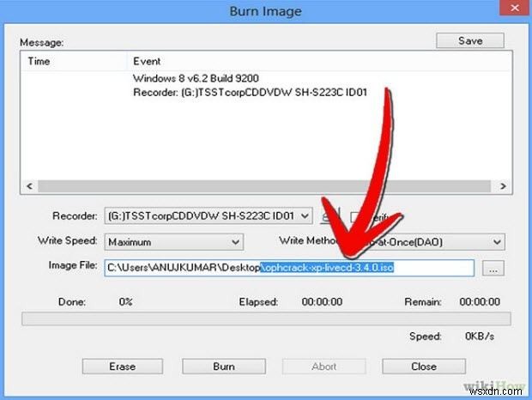Browse for image file with ellipsis button

pos(493,268)
